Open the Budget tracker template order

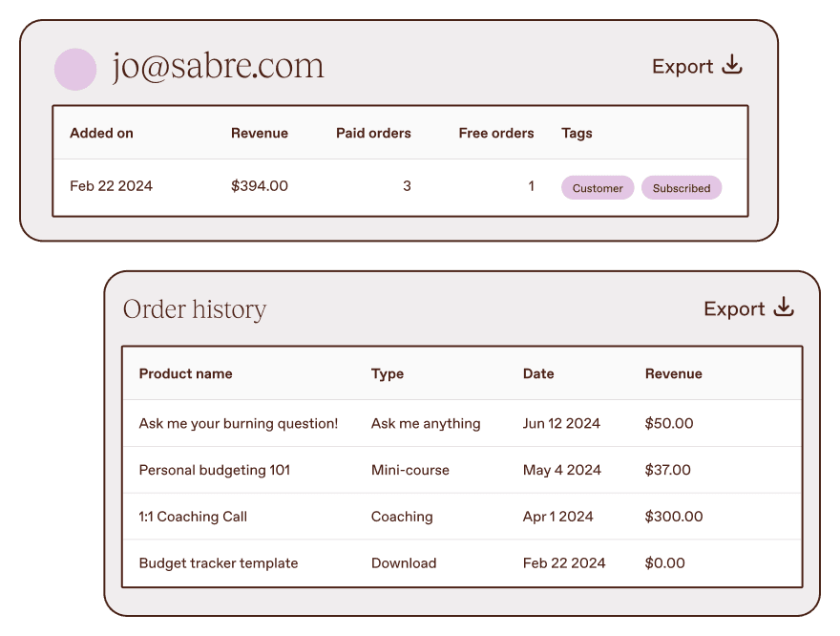click(x=219, y=563)
